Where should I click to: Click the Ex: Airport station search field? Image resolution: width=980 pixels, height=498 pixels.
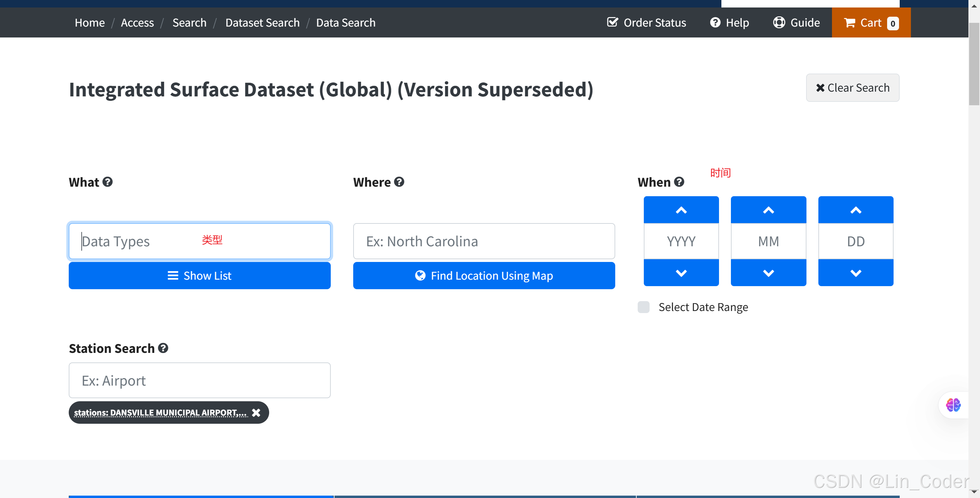tap(199, 380)
